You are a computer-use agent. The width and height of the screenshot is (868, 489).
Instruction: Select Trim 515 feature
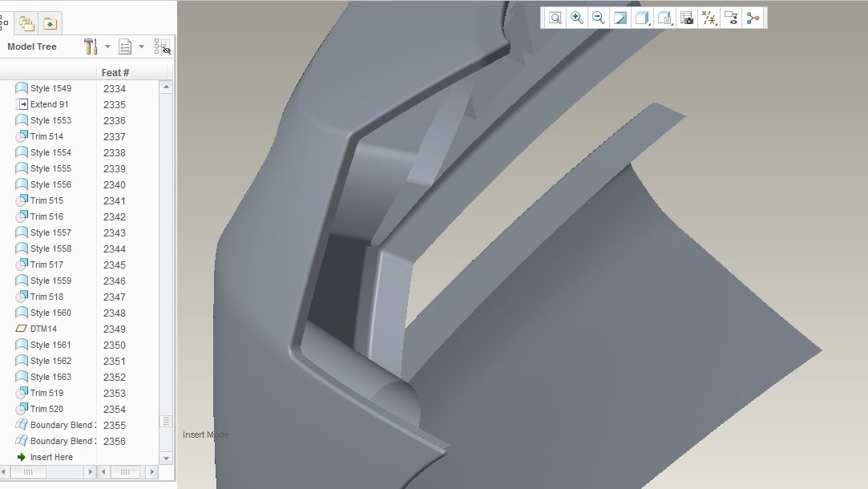pos(46,200)
